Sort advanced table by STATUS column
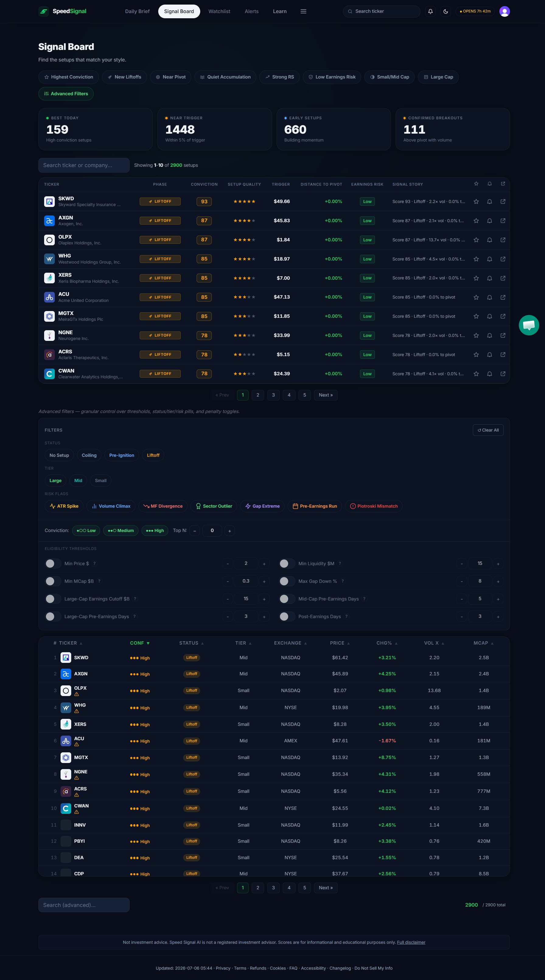 (191, 643)
